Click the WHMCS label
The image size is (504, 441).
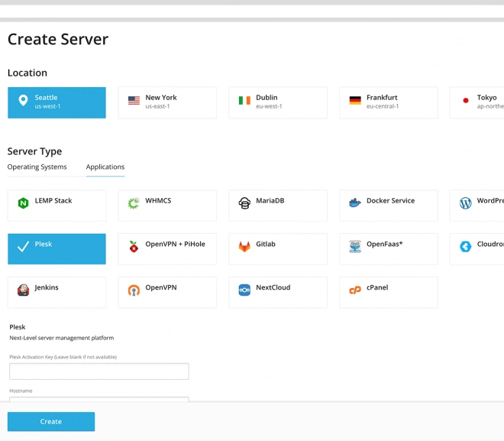click(158, 201)
